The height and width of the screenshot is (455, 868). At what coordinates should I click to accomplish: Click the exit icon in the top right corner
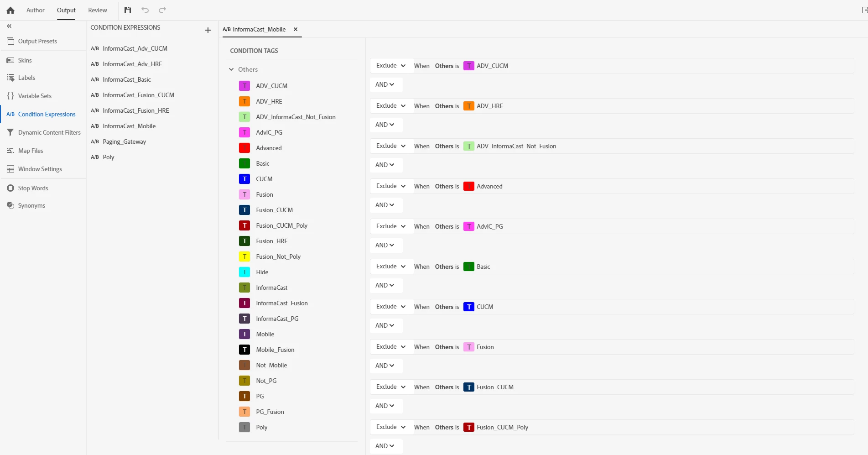(x=864, y=10)
